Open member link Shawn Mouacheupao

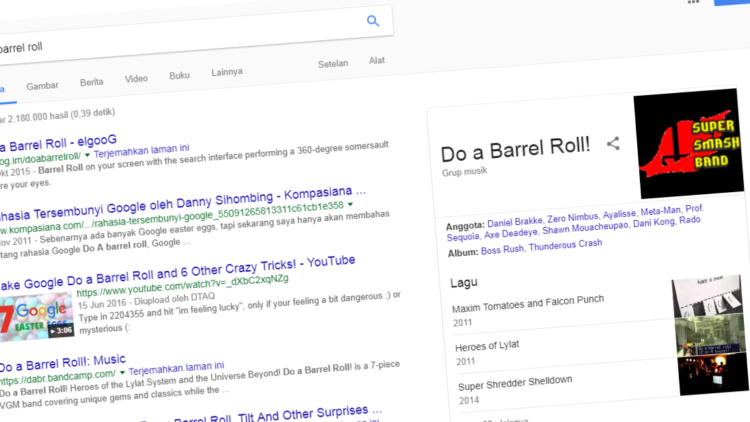tap(585, 228)
